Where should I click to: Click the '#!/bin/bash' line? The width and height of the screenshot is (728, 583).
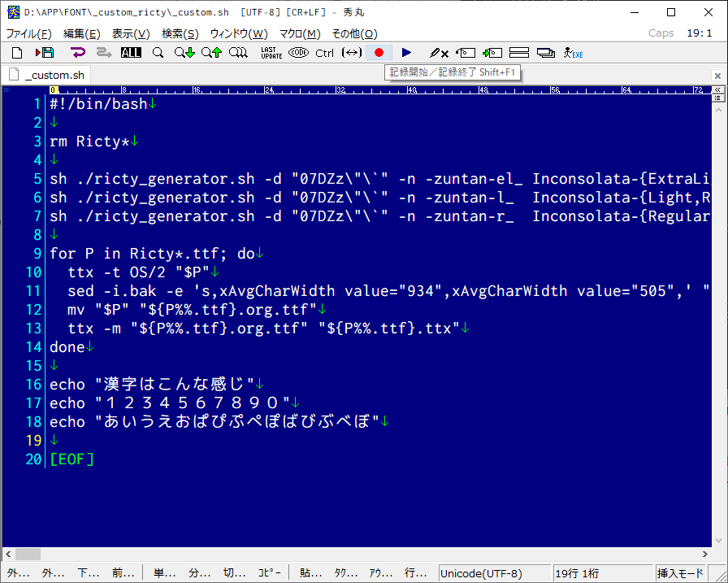coord(98,104)
